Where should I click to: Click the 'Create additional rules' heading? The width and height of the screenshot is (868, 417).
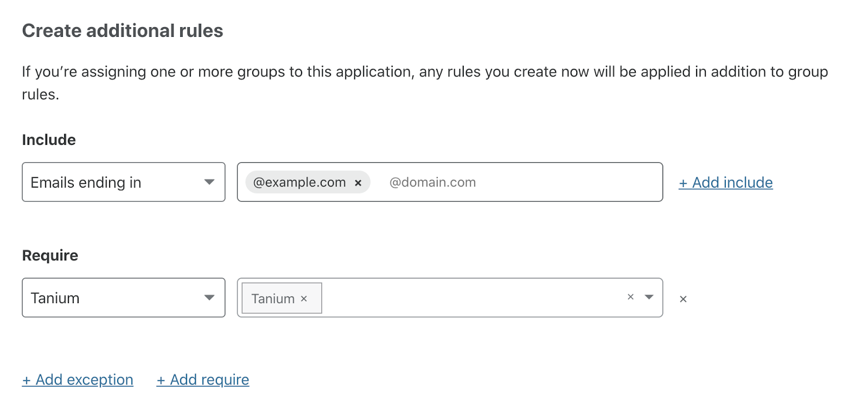[x=123, y=31]
